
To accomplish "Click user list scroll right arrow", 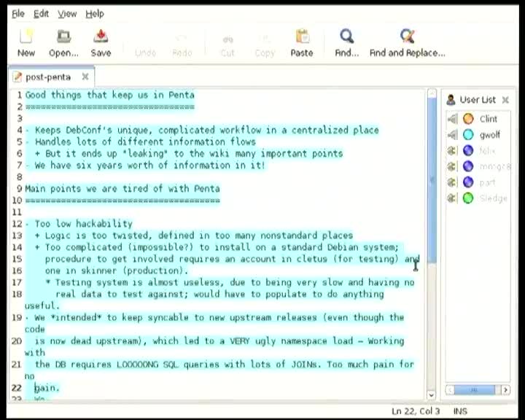I will [x=505, y=390].
